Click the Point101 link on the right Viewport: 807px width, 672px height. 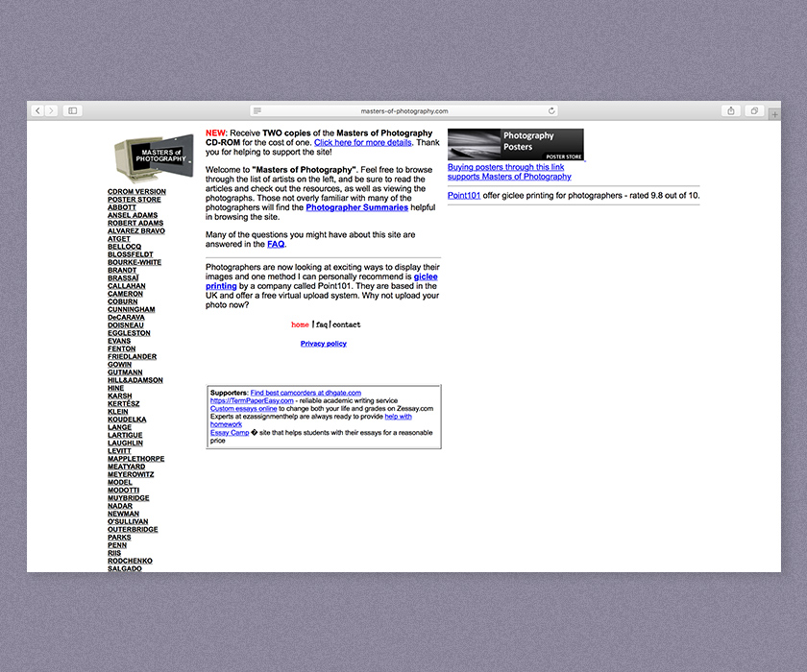click(x=463, y=196)
